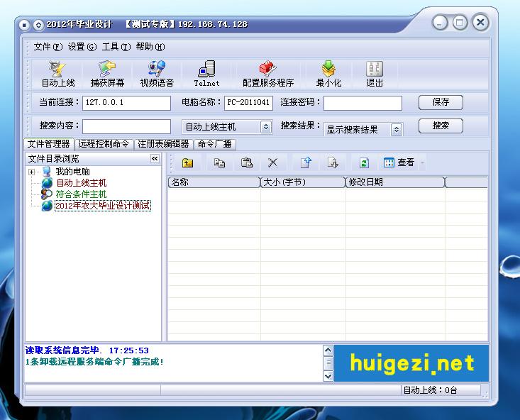The image size is (520, 420).
Task: Open the 帮助(H) menu
Action: pyautogui.click(x=150, y=47)
